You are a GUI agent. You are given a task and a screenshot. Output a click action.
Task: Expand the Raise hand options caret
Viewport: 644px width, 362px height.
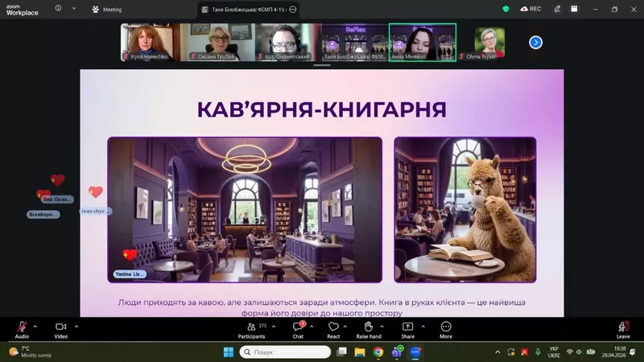(382, 327)
